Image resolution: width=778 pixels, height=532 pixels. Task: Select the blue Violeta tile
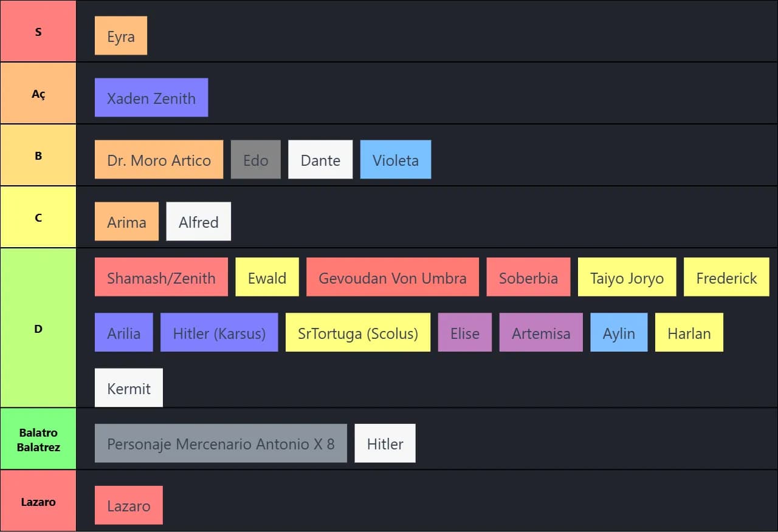coord(395,160)
